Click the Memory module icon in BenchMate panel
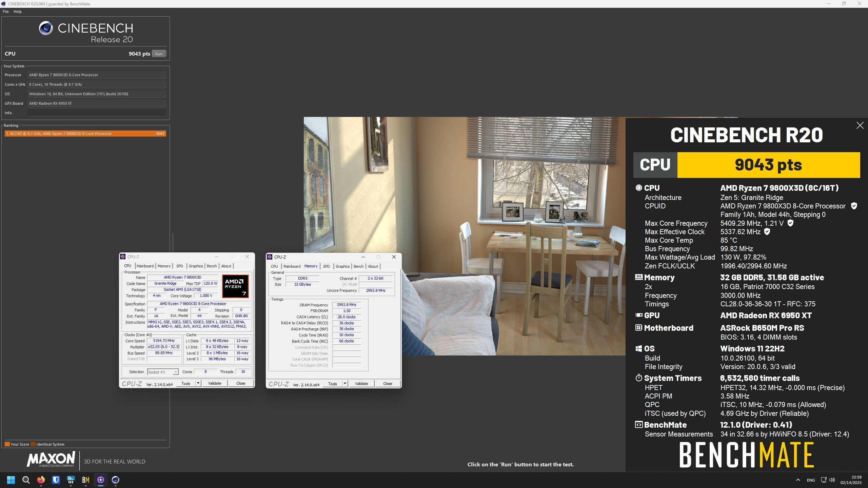 click(x=639, y=277)
